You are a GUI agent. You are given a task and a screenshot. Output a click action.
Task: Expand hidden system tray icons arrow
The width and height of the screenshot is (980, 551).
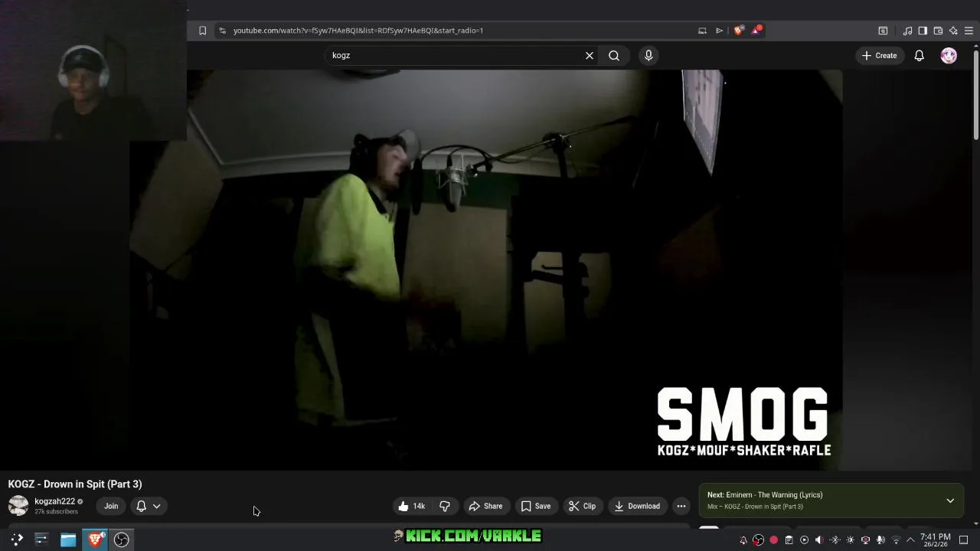(910, 540)
